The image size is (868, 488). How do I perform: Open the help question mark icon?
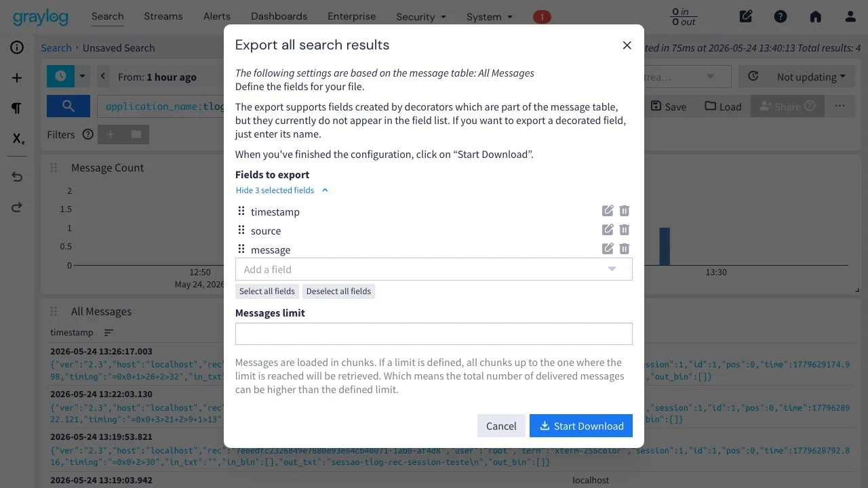pos(781,16)
